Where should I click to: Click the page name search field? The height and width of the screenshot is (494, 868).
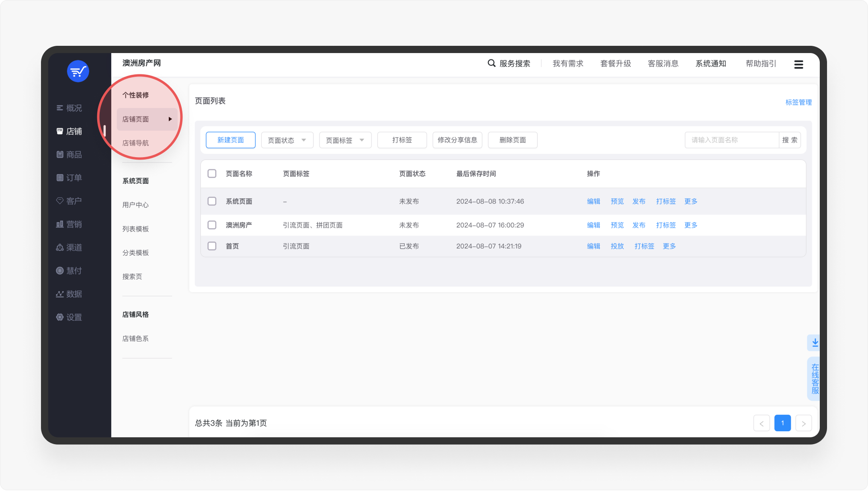(x=732, y=140)
